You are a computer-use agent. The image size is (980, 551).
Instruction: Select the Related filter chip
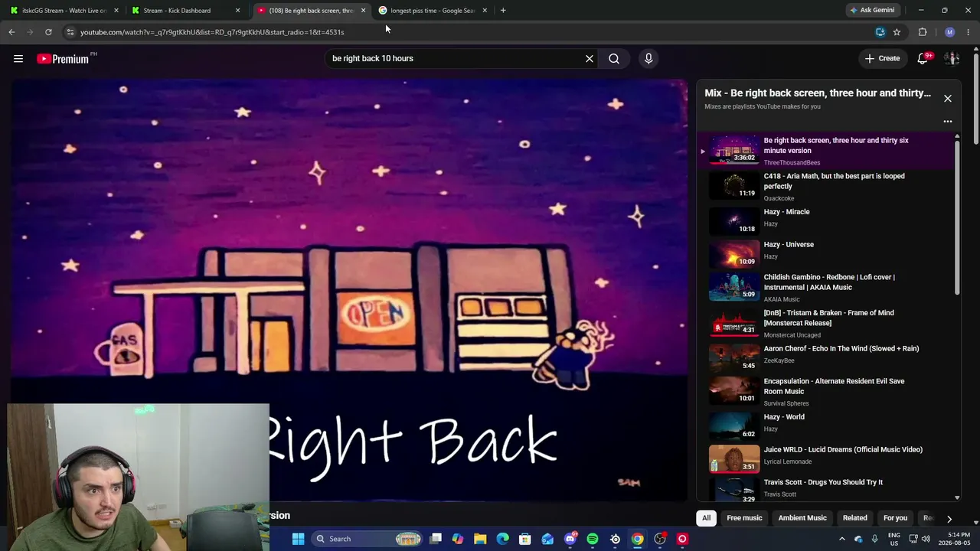pyautogui.click(x=855, y=518)
